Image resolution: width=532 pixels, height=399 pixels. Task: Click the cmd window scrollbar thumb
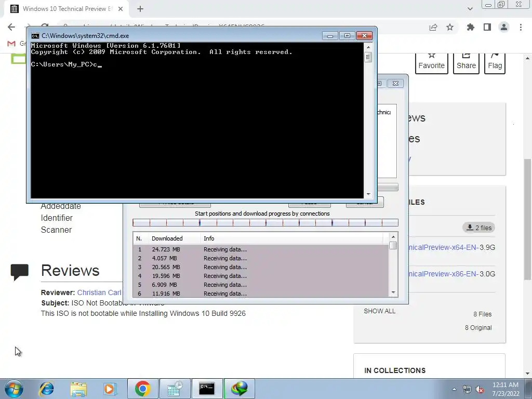pos(368,57)
